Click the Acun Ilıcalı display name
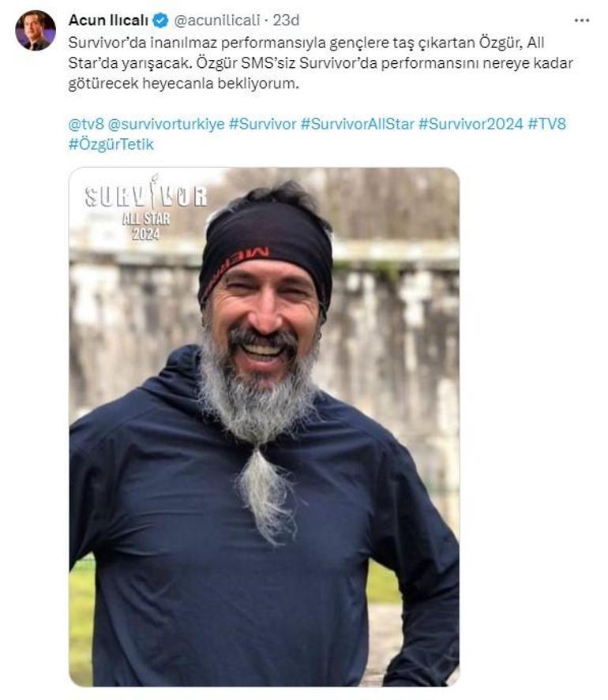608x700 pixels. 108,20
